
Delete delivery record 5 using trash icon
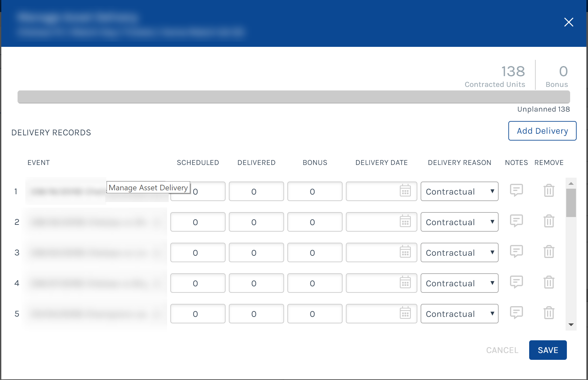click(549, 313)
